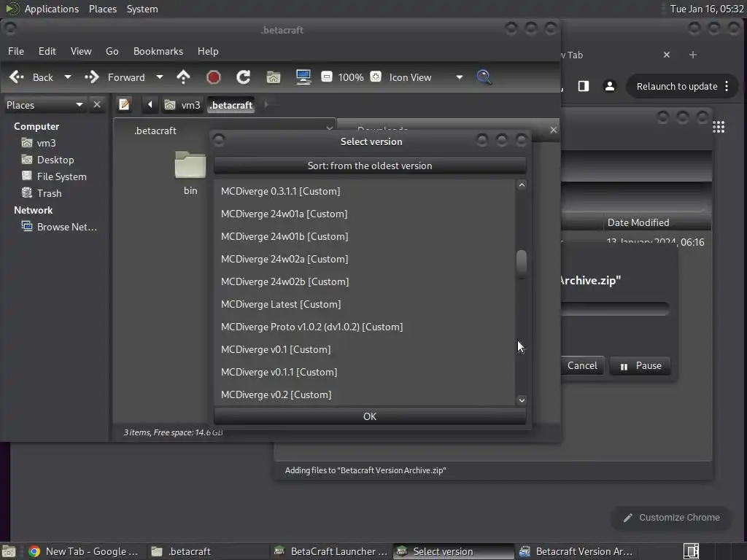Open Home folder via toolbar home icon
This screenshot has width=747, height=560.
coord(274,77)
